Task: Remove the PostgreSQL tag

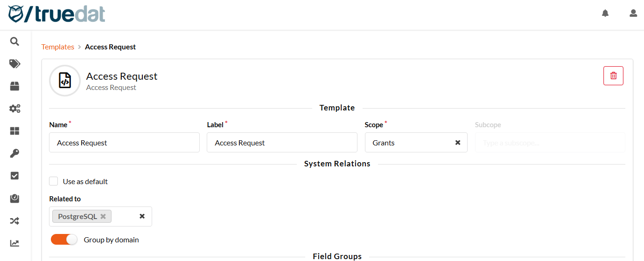Action: (103, 216)
